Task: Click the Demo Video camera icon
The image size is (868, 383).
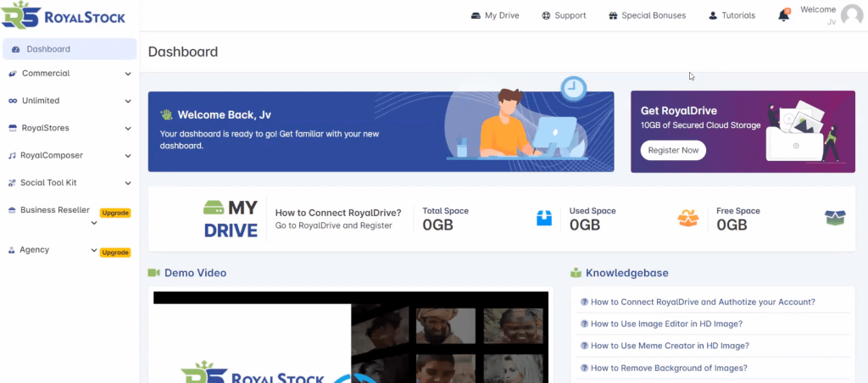Action: 153,273
